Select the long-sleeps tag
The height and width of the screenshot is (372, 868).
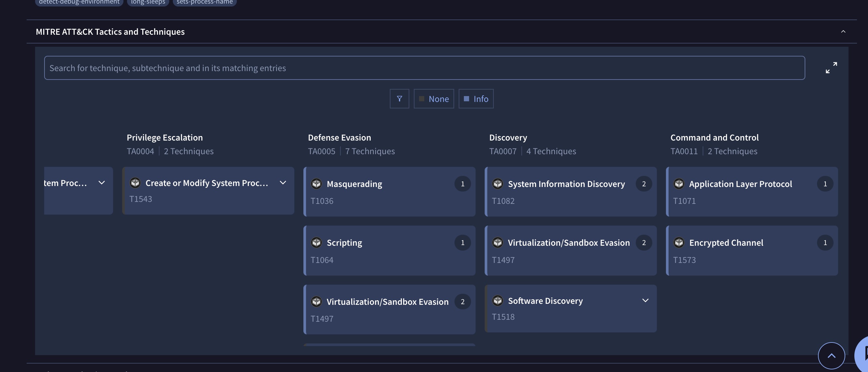click(148, 2)
